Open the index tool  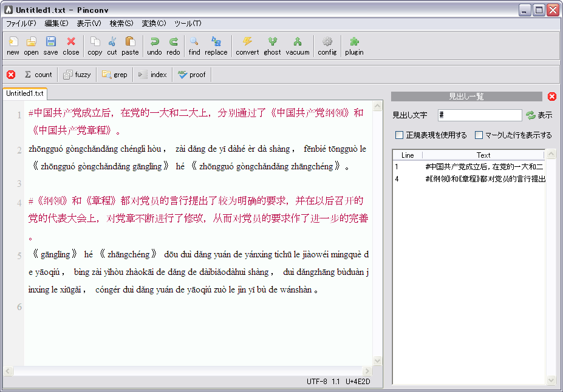point(152,75)
